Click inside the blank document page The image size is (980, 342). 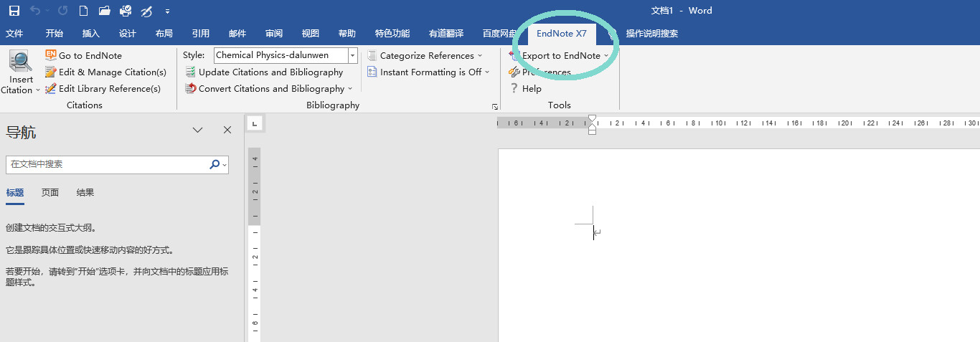coord(739,245)
